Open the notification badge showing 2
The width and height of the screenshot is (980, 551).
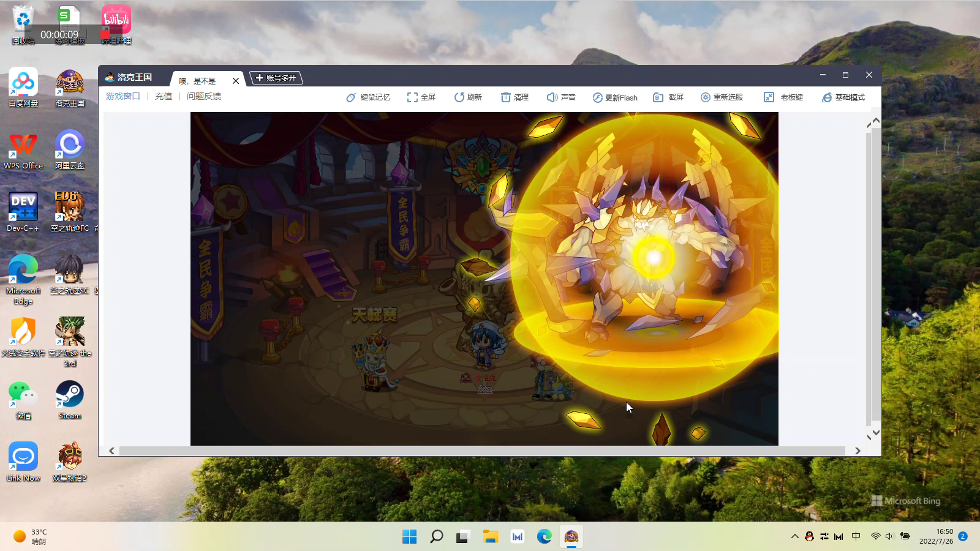coord(963,536)
